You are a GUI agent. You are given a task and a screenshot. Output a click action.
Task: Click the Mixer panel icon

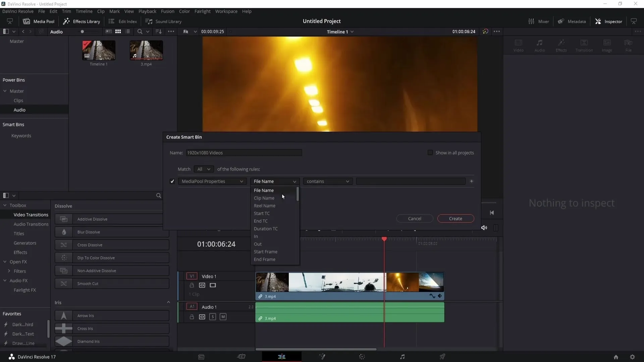click(531, 21)
